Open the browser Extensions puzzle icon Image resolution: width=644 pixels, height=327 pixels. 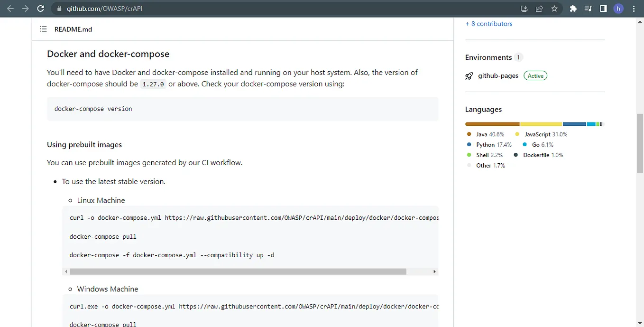pyautogui.click(x=572, y=8)
